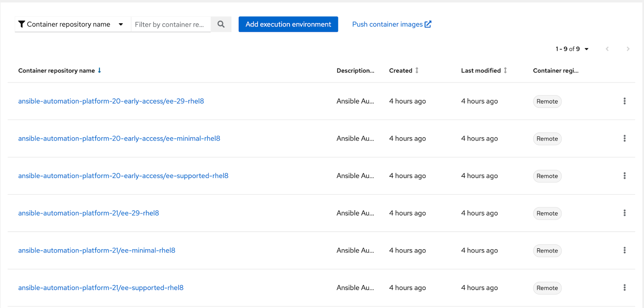Open kebab menu for early-access ee-supported-rhel8 row
This screenshot has width=644, height=308.
(x=624, y=176)
